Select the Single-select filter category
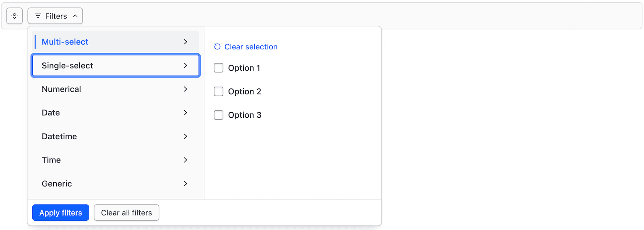 tap(67, 66)
